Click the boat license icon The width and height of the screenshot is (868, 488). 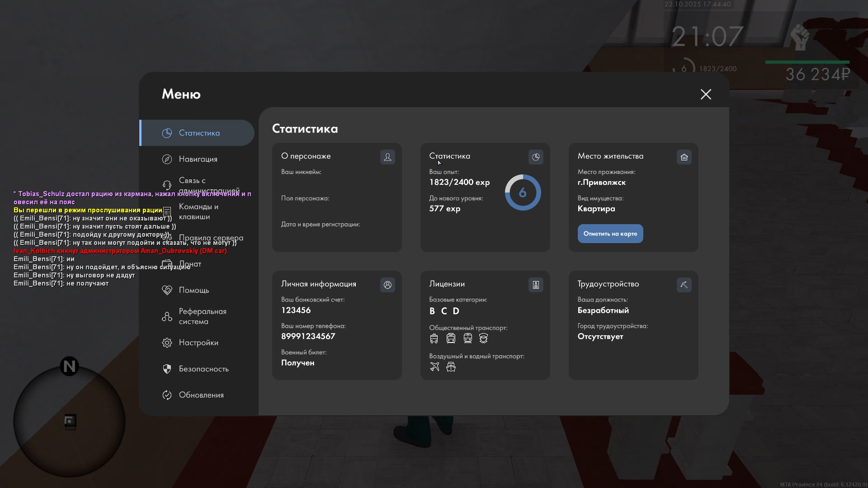[x=451, y=367]
